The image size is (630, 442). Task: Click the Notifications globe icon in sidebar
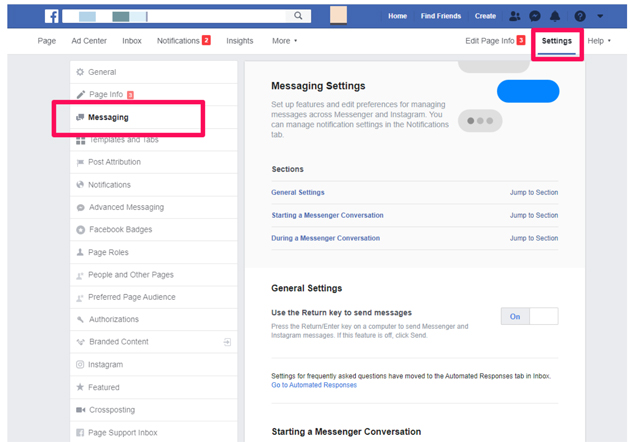[x=80, y=184]
